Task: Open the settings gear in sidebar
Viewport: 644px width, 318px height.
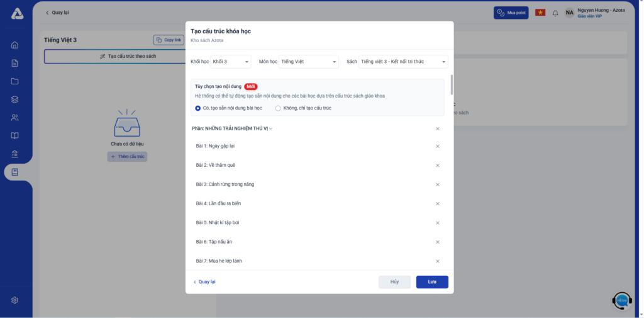Action: [15, 300]
